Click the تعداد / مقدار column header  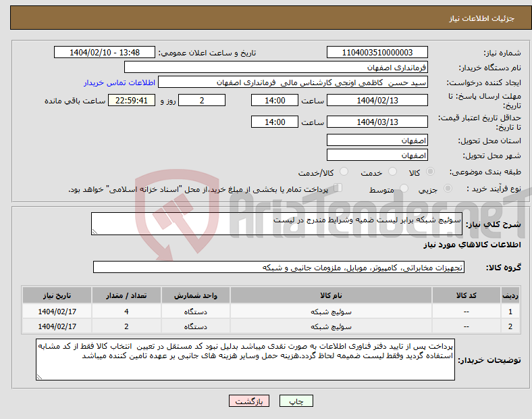pyautogui.click(x=126, y=295)
